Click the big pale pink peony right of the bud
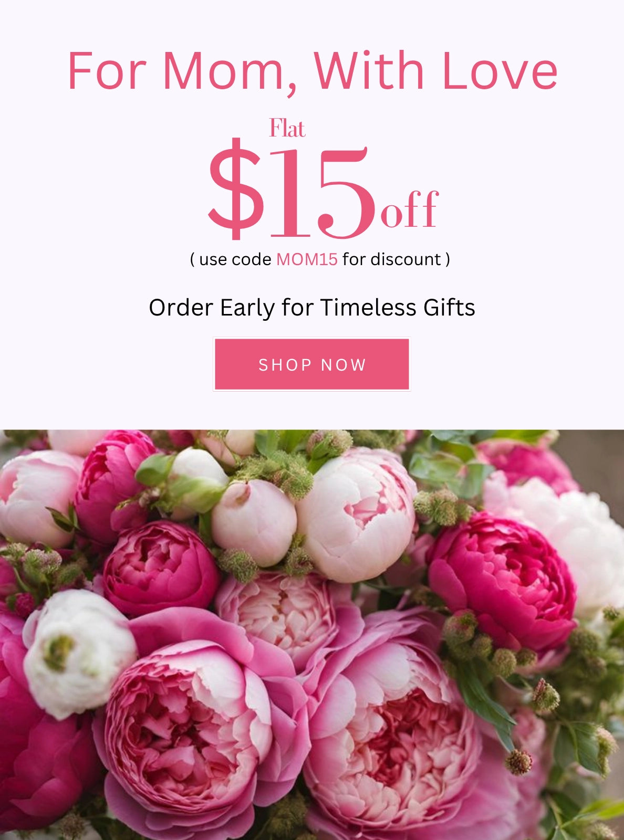 (357, 514)
